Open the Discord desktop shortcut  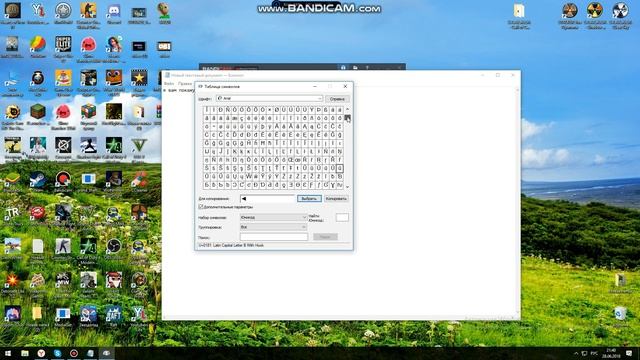[x=114, y=11]
